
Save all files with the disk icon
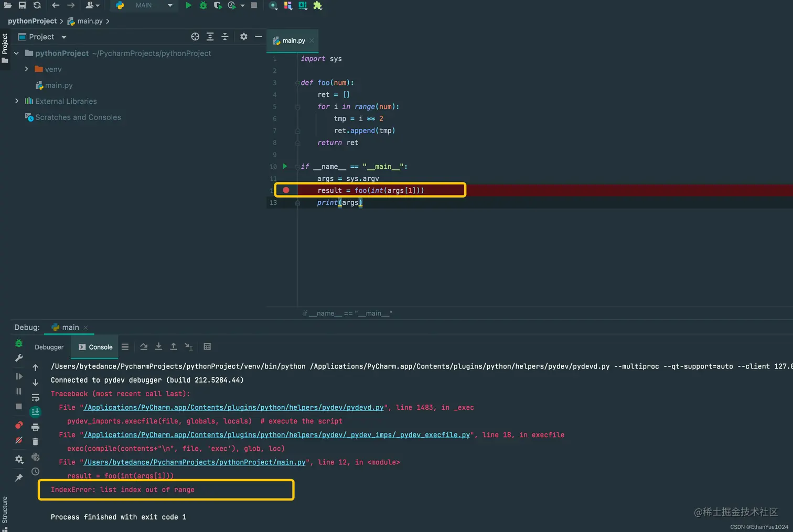click(x=22, y=5)
